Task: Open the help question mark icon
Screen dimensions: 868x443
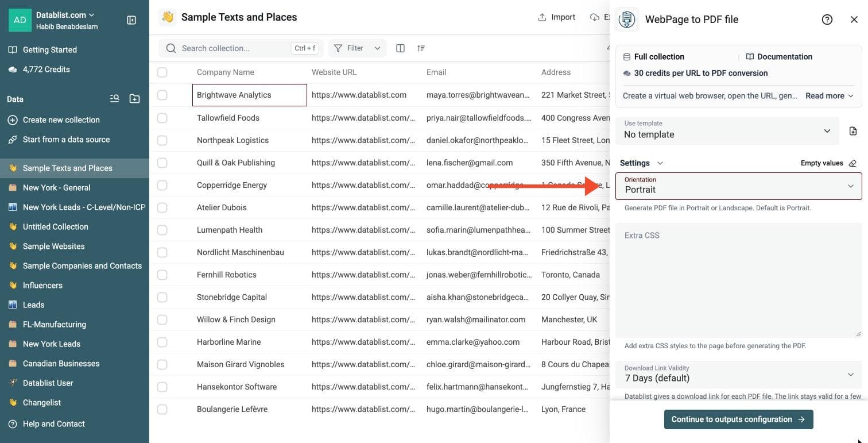Action: 827,20
